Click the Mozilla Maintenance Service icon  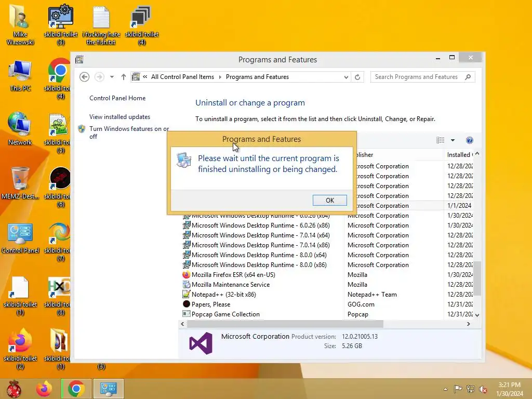(187, 284)
